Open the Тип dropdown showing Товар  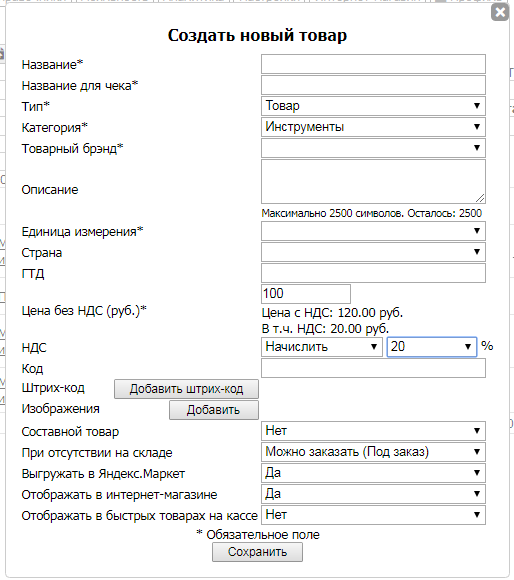click(373, 106)
